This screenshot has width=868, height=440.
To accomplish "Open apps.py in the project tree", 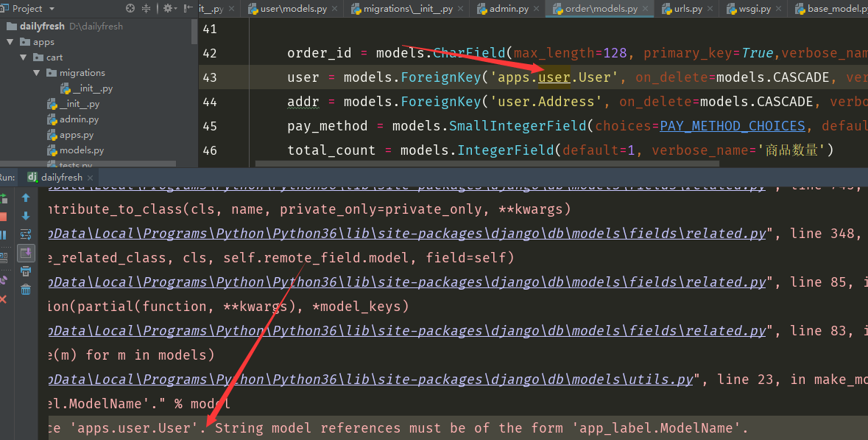I will click(x=70, y=135).
